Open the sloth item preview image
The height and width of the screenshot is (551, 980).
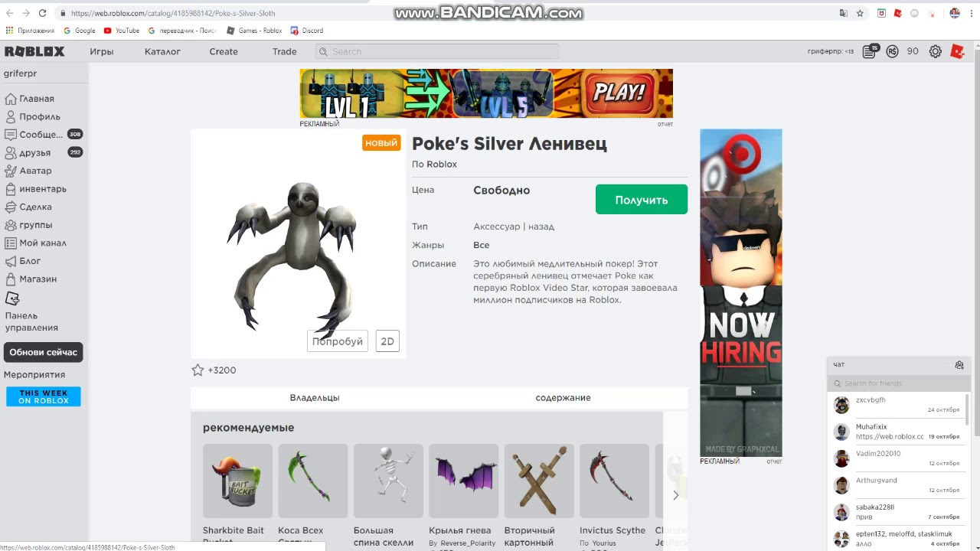click(298, 243)
